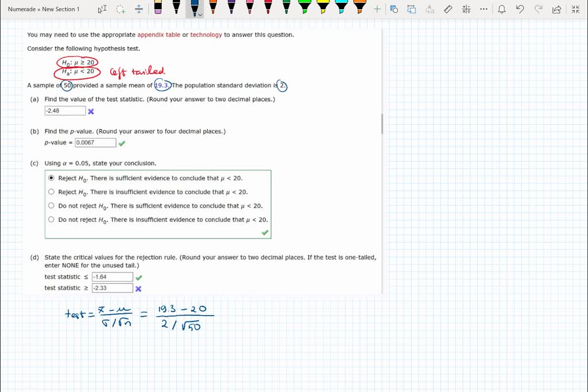Image resolution: width=588 pixels, height=392 pixels.
Task: Pick the pink eraser tool
Action: pyautogui.click(x=158, y=9)
